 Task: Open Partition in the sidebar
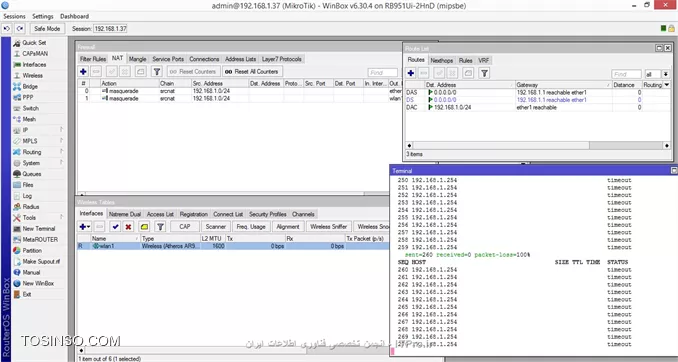pos(32,250)
